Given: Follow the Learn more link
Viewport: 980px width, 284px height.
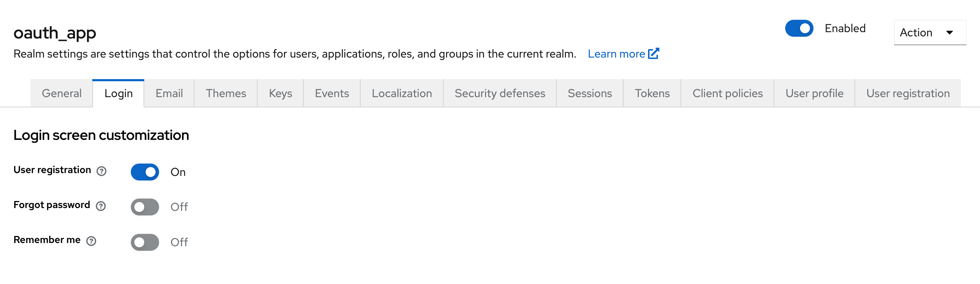Looking at the screenshot, I should coord(616,54).
